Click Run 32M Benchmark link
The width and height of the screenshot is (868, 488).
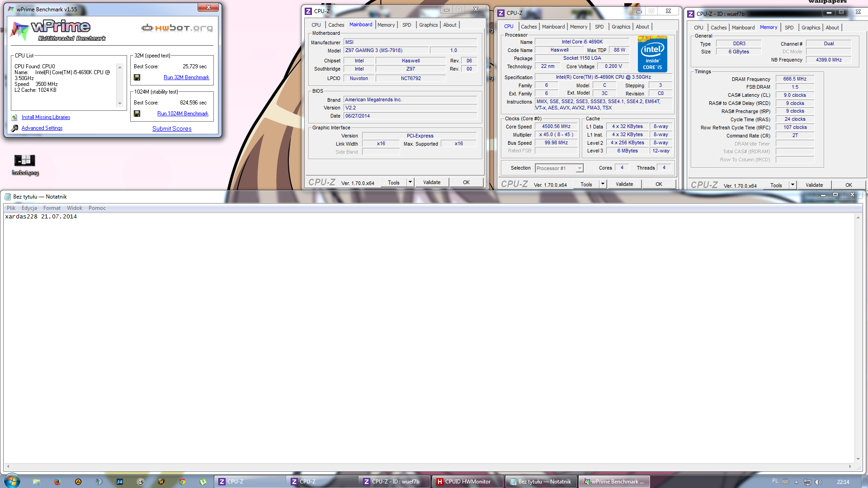pos(186,77)
